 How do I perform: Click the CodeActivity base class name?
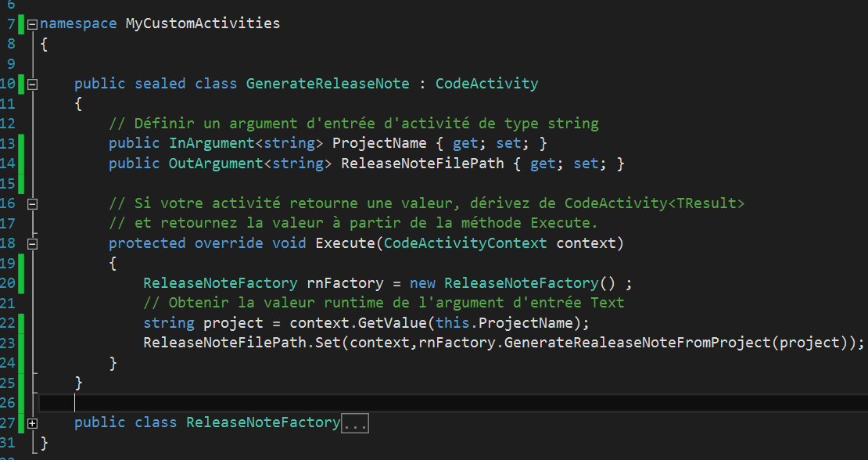pos(486,84)
